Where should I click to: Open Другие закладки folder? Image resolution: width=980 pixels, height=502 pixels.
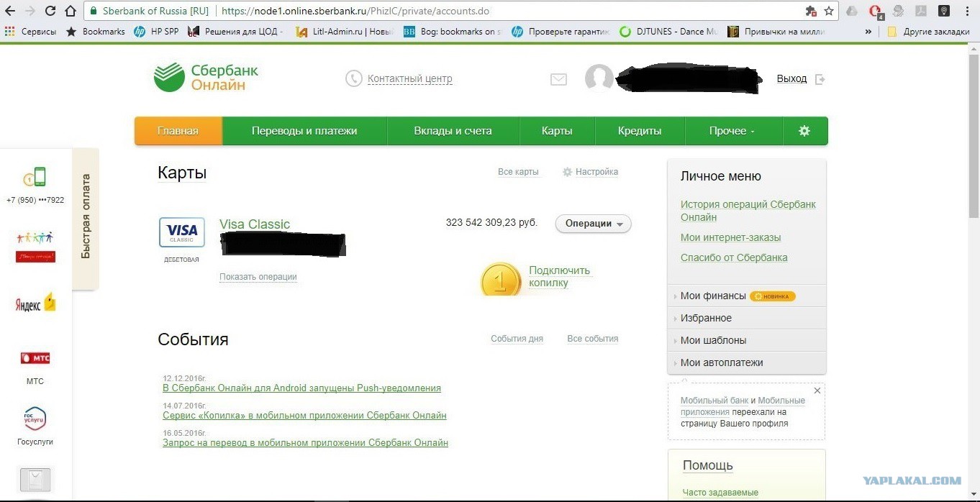(928, 32)
